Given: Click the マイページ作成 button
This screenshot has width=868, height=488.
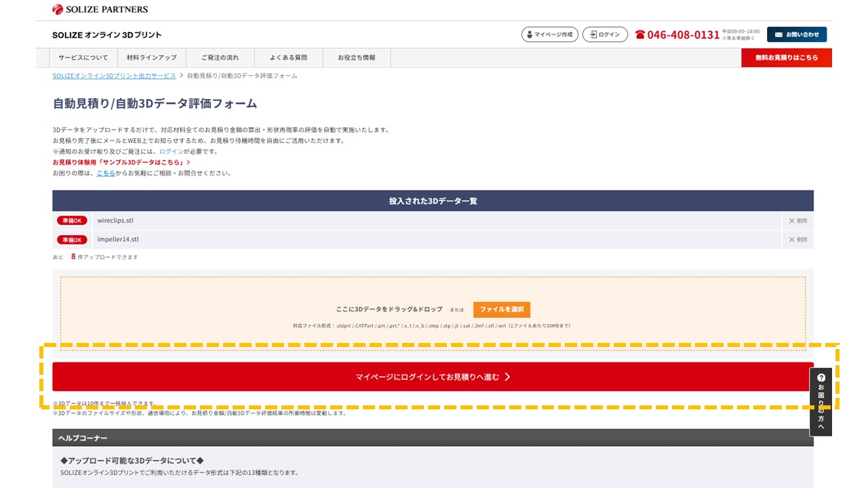Looking at the screenshot, I should pyautogui.click(x=550, y=35).
